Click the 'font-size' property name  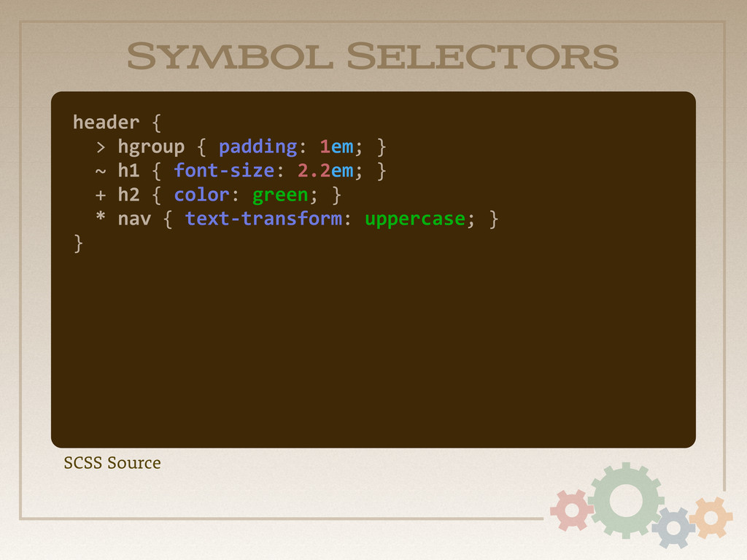pos(224,171)
